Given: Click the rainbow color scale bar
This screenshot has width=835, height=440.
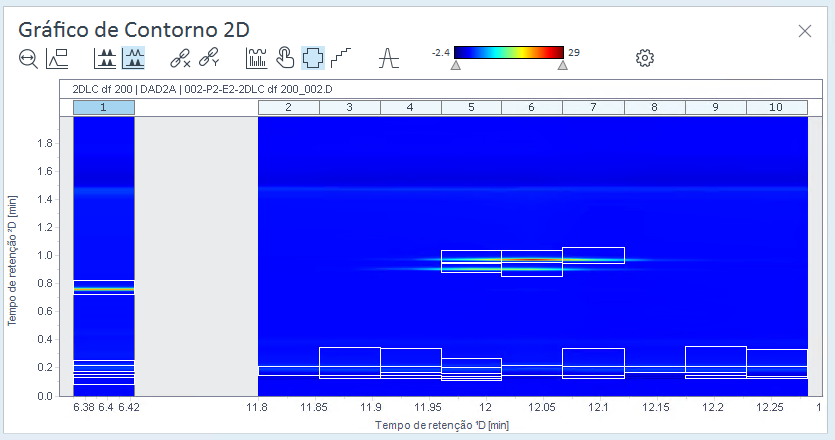Looking at the screenshot, I should [509, 52].
